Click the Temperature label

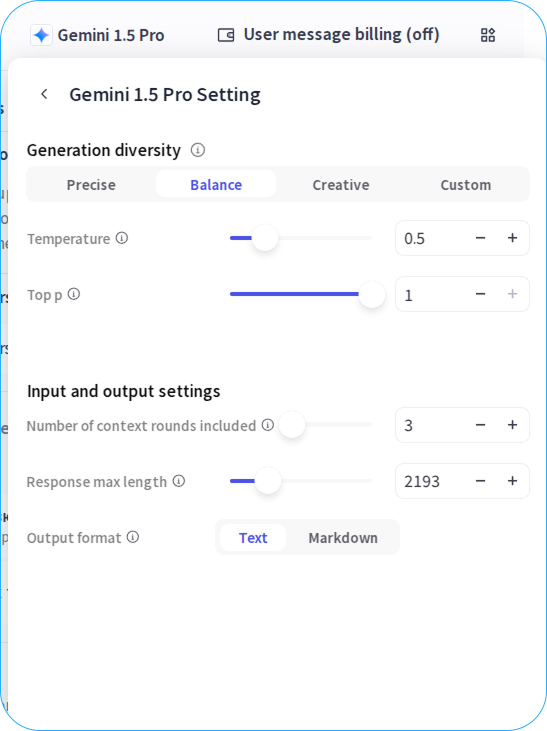69,239
